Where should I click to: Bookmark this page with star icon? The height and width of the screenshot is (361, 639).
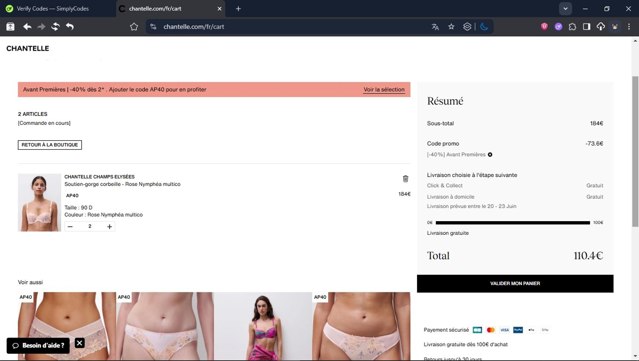(x=451, y=26)
